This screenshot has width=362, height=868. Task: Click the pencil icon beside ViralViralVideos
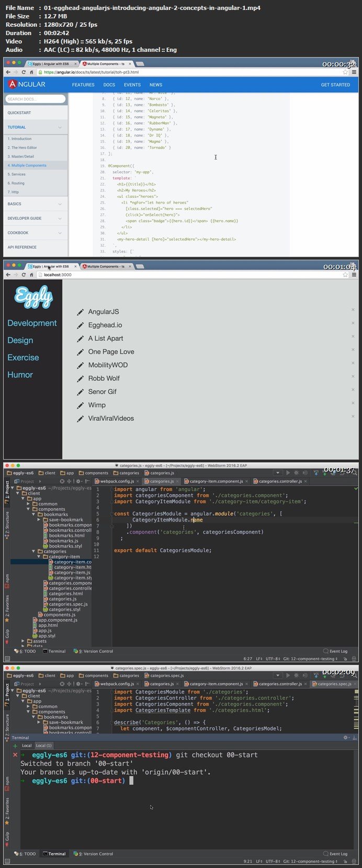click(x=81, y=418)
